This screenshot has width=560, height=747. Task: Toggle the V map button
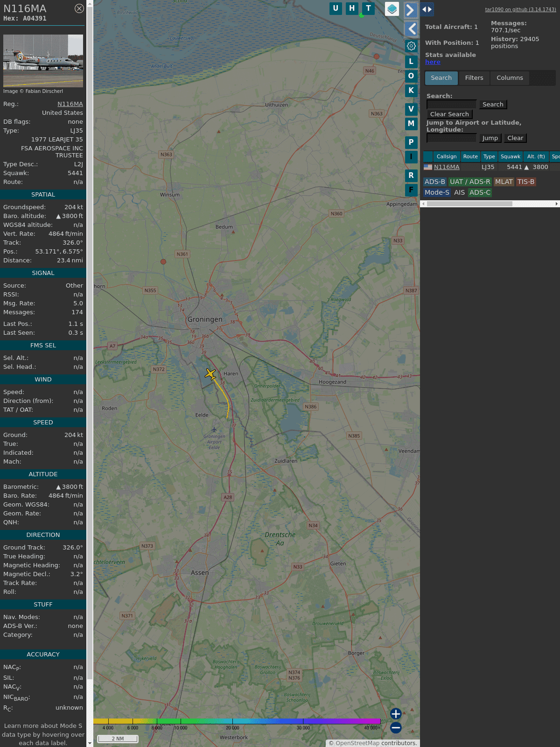(411, 109)
